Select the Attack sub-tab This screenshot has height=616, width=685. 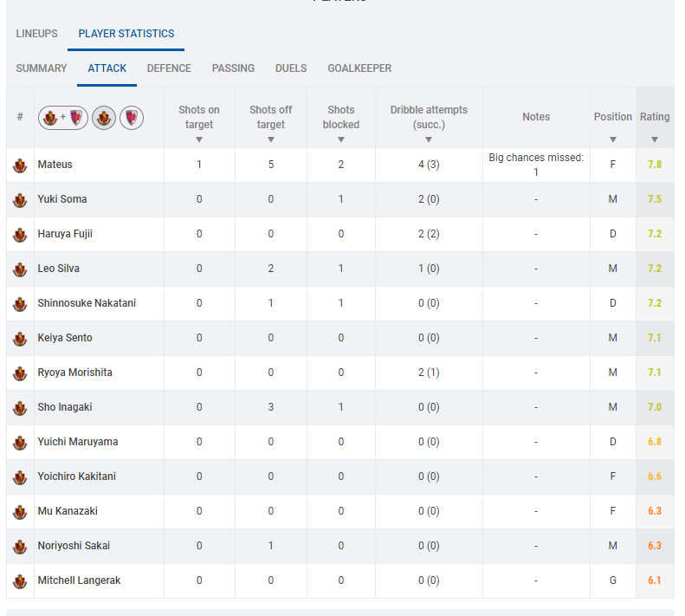[x=107, y=68]
